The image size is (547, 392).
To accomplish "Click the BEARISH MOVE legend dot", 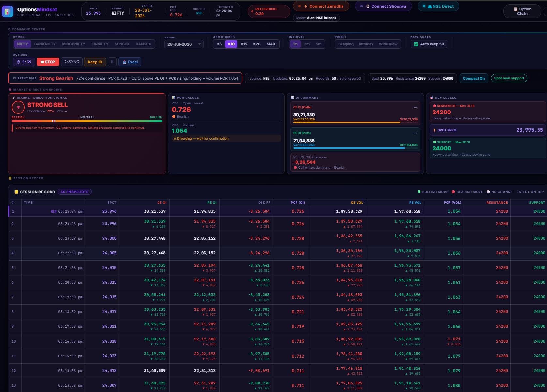I will click(x=453, y=192).
